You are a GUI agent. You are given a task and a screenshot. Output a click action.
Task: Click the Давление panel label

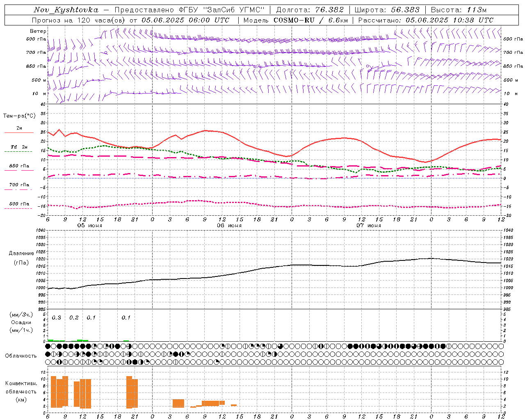(x=21, y=253)
